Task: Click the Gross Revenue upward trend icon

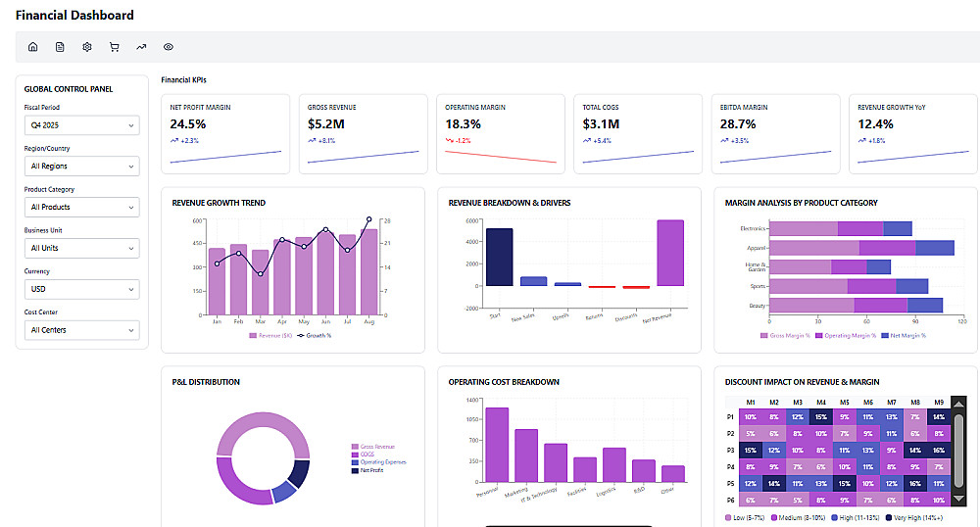Action: (312, 140)
